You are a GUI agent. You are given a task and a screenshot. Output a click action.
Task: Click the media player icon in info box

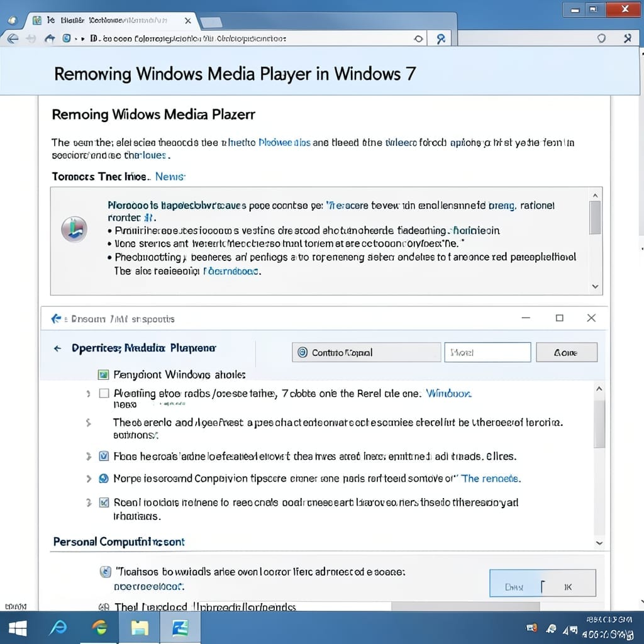tap(74, 229)
